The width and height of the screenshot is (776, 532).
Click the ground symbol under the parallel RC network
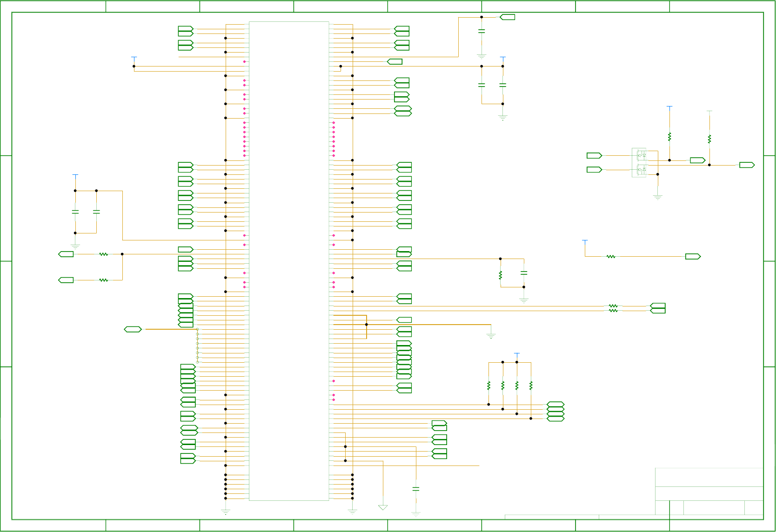(524, 301)
